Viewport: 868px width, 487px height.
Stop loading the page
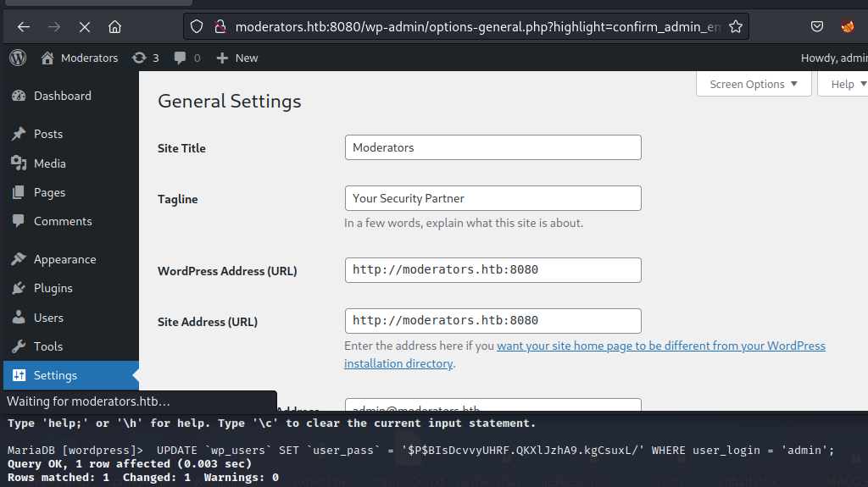coord(84,26)
